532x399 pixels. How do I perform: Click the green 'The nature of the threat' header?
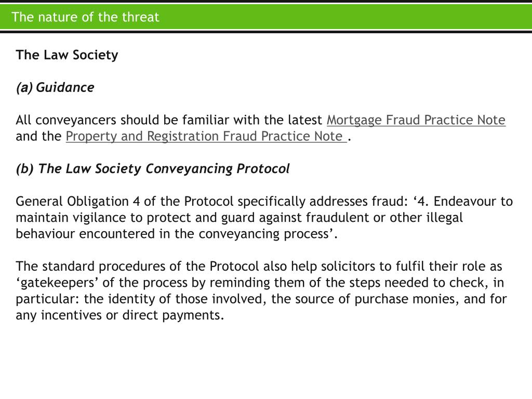266,17
